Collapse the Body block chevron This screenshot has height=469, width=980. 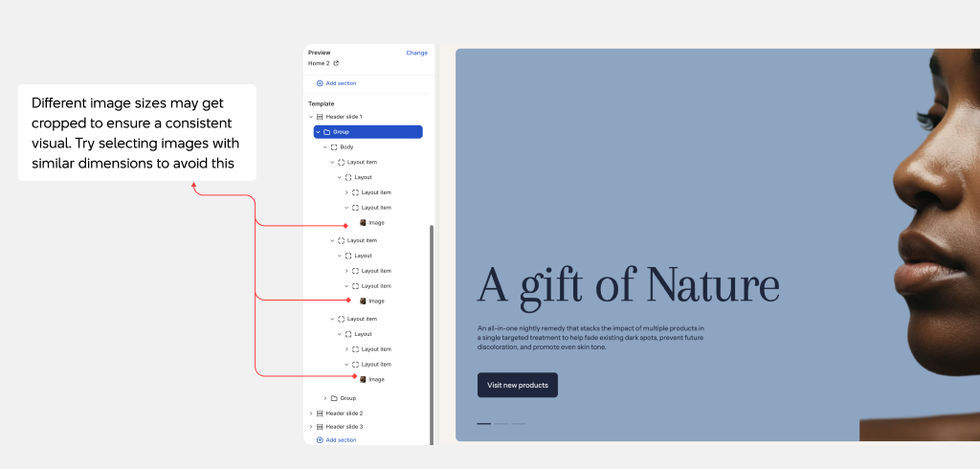324,147
